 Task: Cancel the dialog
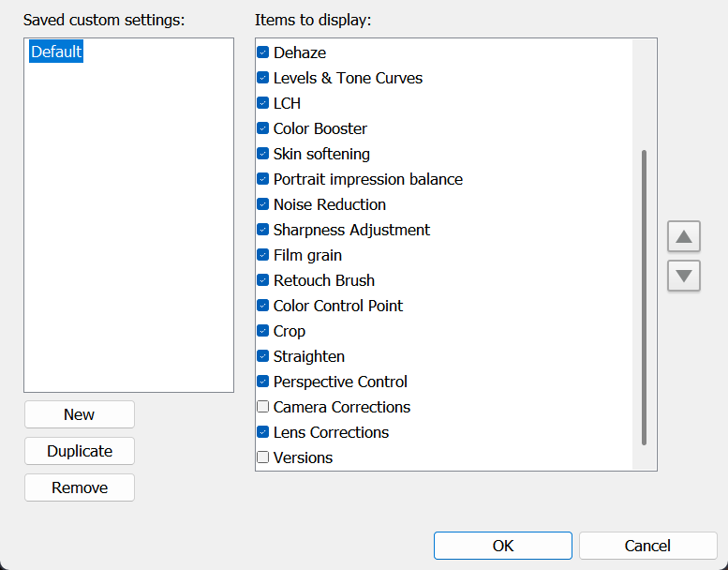coord(647,546)
